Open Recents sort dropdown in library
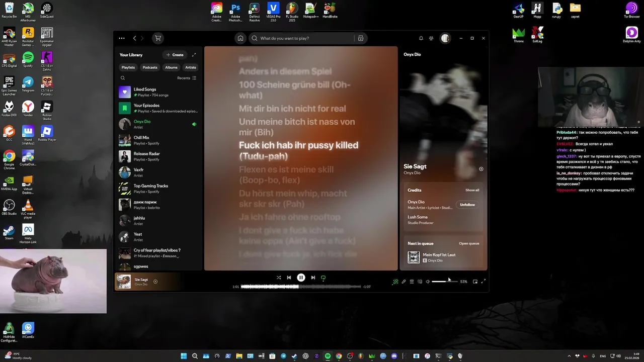 click(187, 78)
